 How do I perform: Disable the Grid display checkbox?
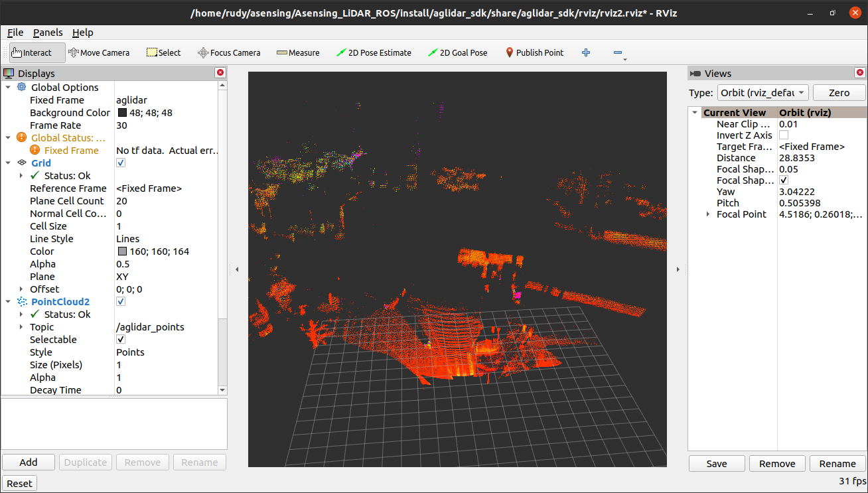(x=120, y=163)
